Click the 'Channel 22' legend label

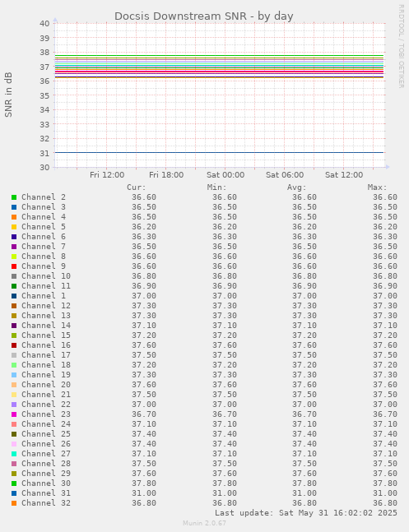pyautogui.click(x=46, y=404)
